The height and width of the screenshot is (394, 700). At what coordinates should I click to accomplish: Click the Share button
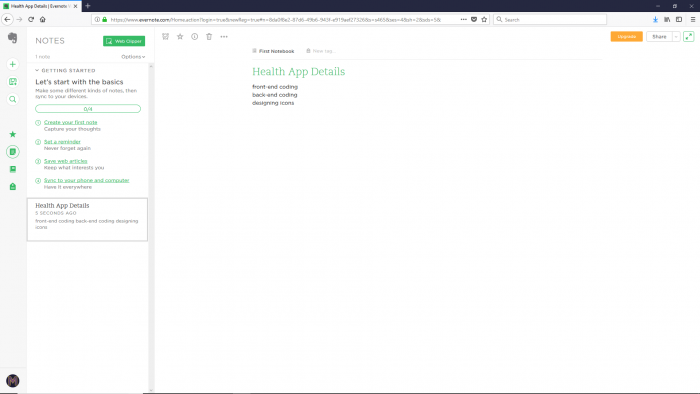[x=659, y=37]
